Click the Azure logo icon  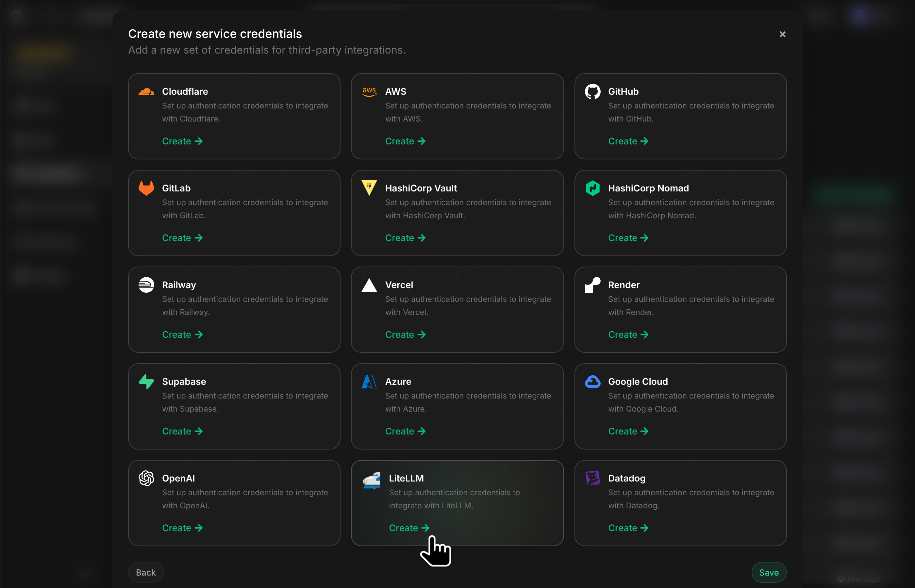tap(369, 382)
